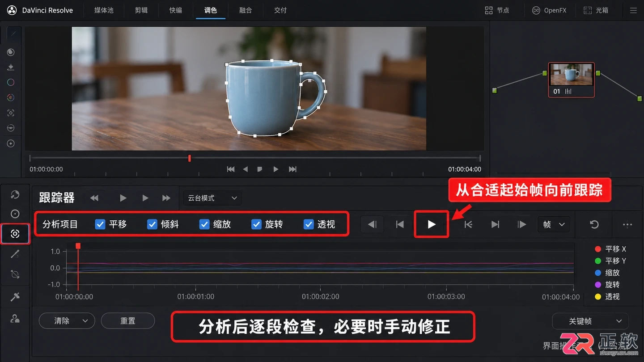
Task: Click the 平移 X red legend swatch
Action: pos(598,249)
